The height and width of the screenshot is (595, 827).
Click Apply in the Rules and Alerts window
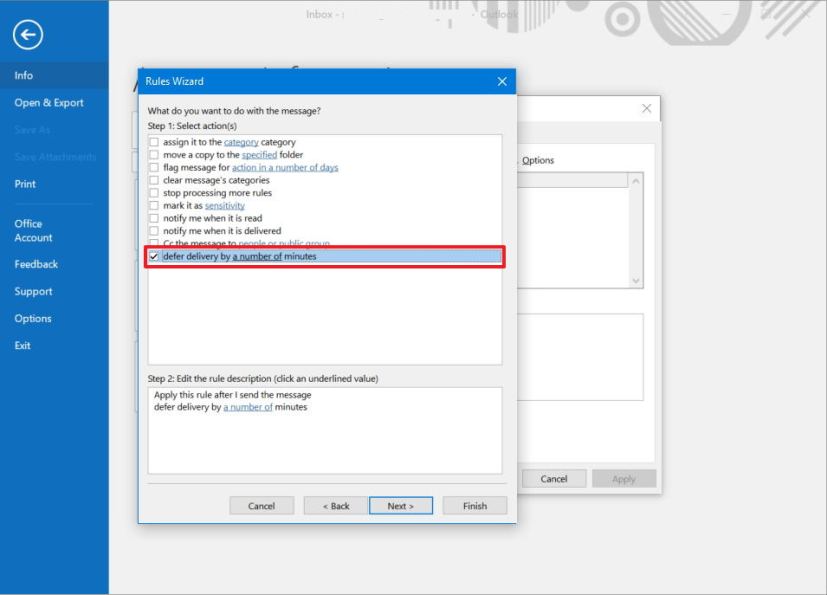click(624, 479)
